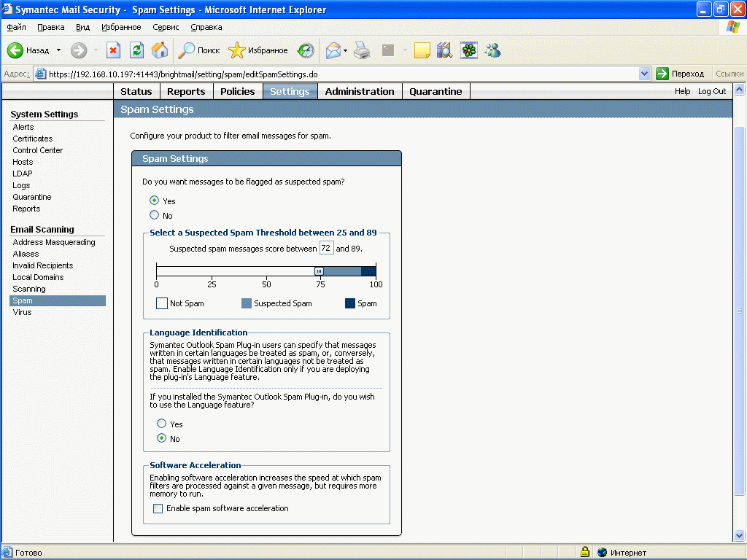Open the Правка menu

coord(51,27)
